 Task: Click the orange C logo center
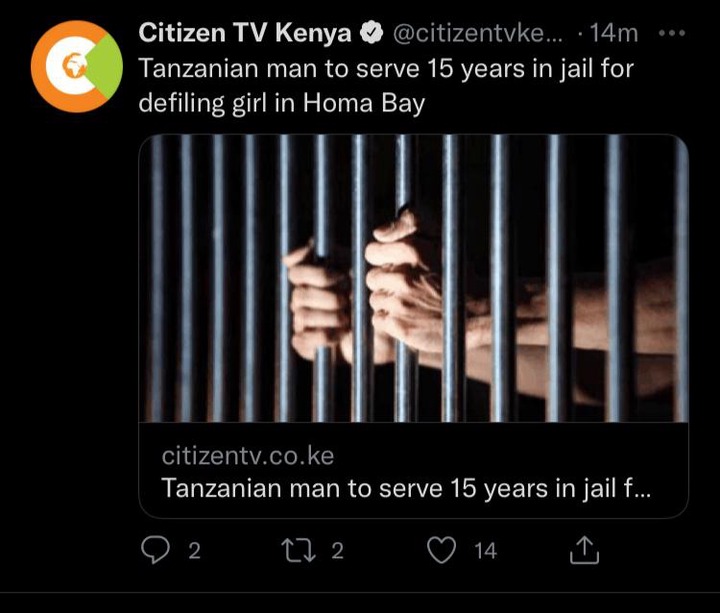pyautogui.click(x=71, y=67)
